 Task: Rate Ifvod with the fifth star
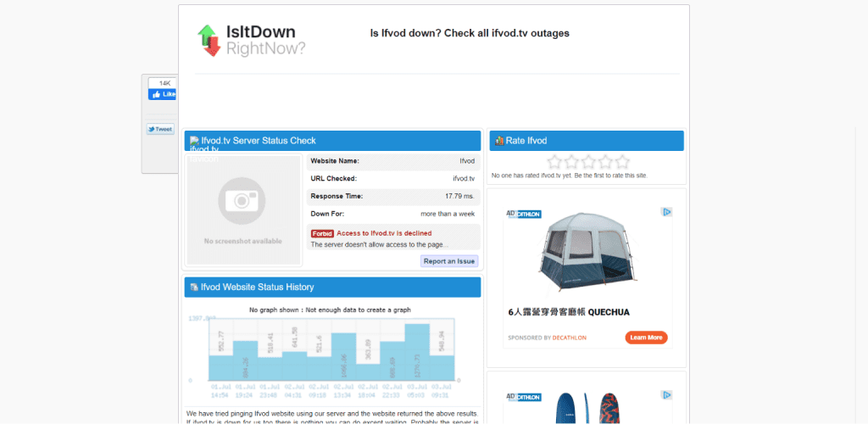623,162
